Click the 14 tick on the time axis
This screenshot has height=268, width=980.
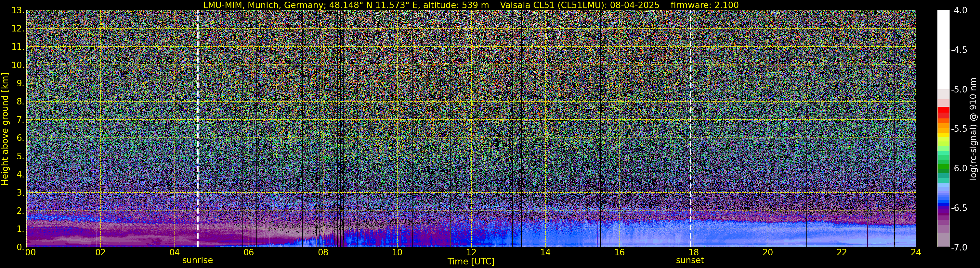545,252
